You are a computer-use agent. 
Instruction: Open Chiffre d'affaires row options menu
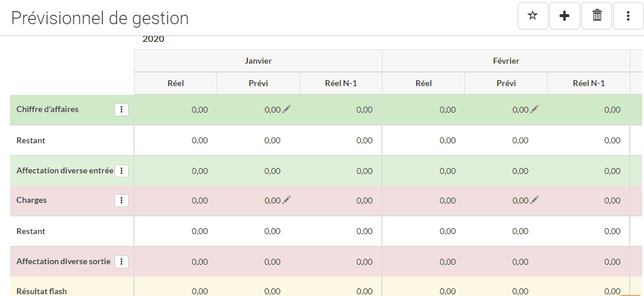point(122,110)
